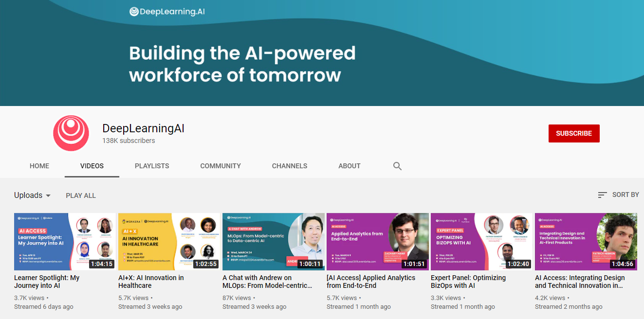This screenshot has height=319, width=644.
Task: Open the Channels tab
Action: [290, 166]
